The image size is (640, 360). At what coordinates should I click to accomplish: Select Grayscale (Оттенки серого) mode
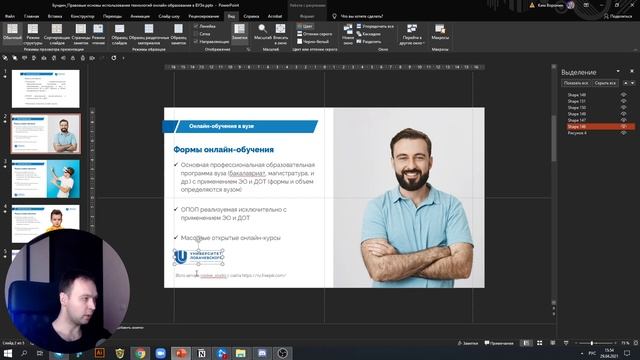click(x=315, y=34)
